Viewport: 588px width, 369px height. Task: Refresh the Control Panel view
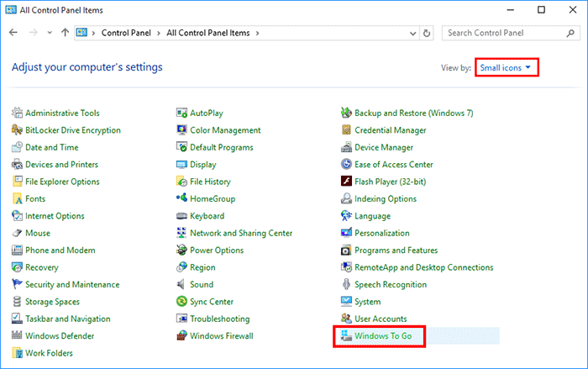click(427, 33)
